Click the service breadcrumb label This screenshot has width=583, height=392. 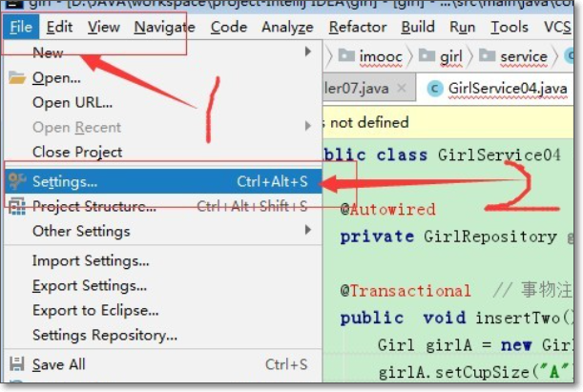524,57
